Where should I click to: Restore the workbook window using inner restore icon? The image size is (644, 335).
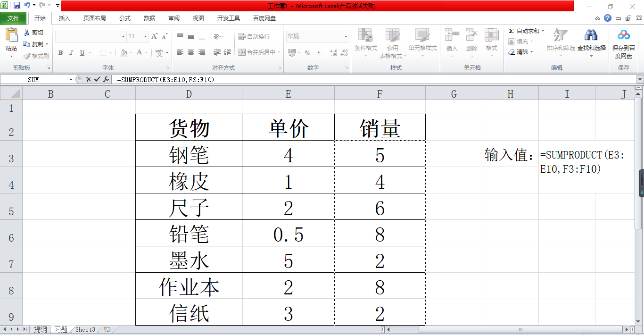click(x=628, y=18)
